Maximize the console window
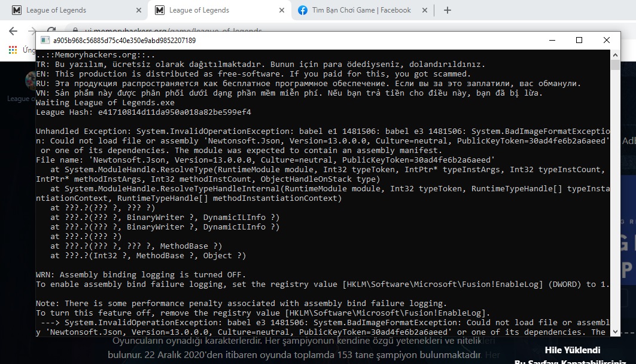 click(x=579, y=40)
